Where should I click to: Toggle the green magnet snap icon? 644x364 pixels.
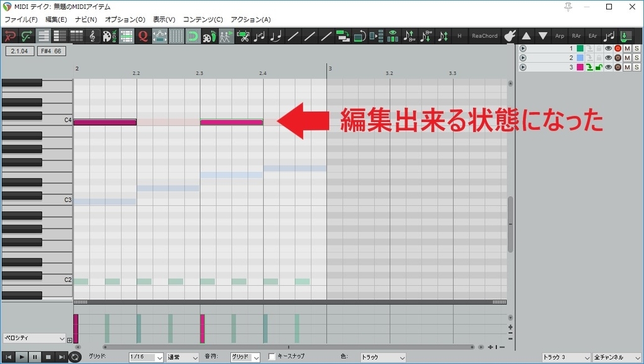click(192, 36)
